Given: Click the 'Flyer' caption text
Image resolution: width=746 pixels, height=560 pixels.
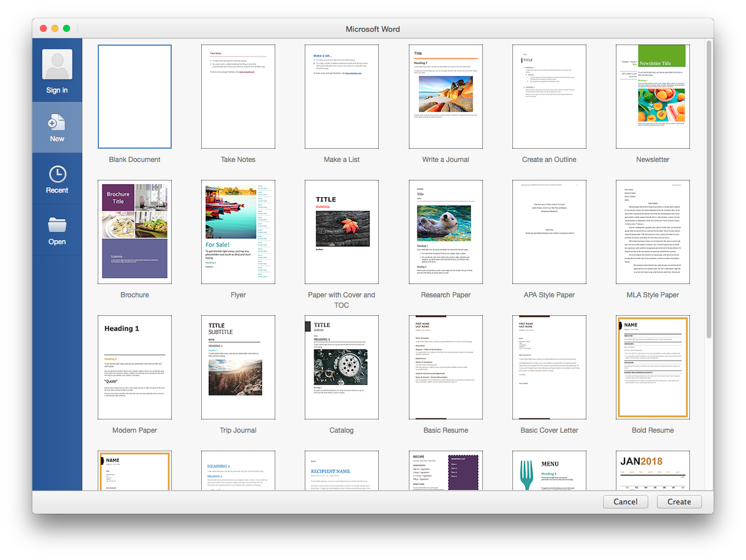Looking at the screenshot, I should click(238, 295).
